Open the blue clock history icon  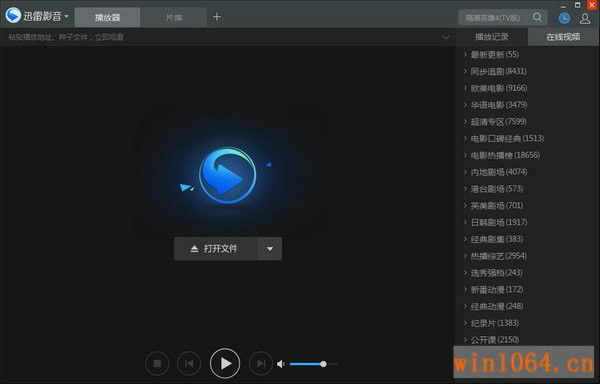[564, 18]
